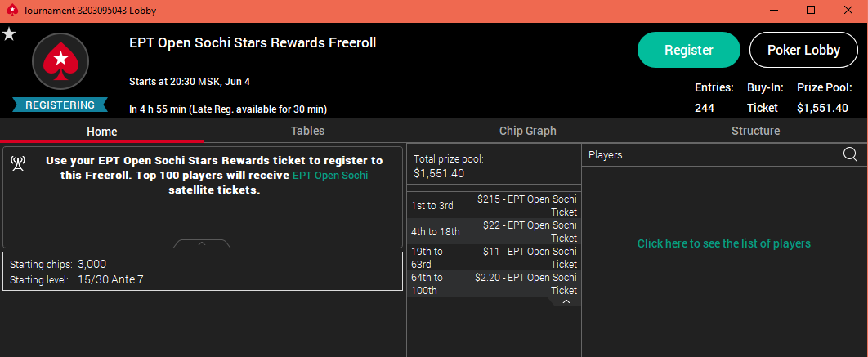Click here to see the list of players

tap(724, 243)
